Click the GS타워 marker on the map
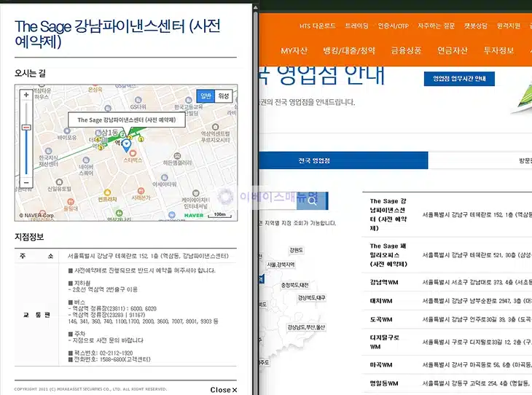 138,100
